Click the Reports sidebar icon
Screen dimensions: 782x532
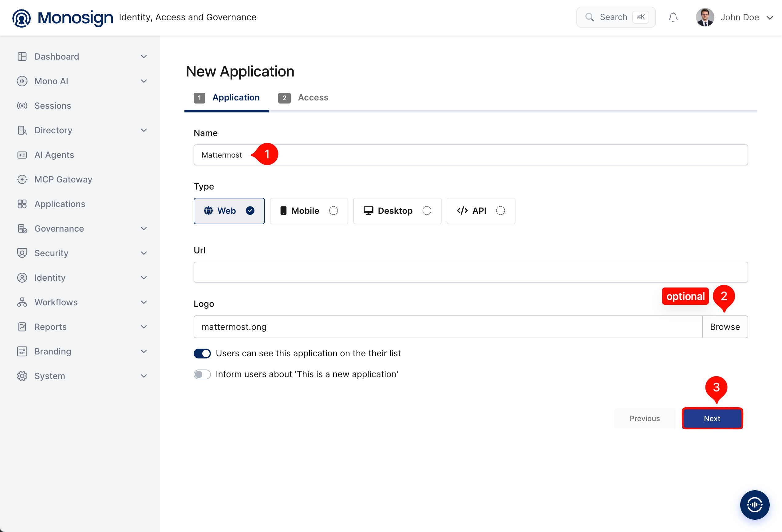[x=22, y=327]
